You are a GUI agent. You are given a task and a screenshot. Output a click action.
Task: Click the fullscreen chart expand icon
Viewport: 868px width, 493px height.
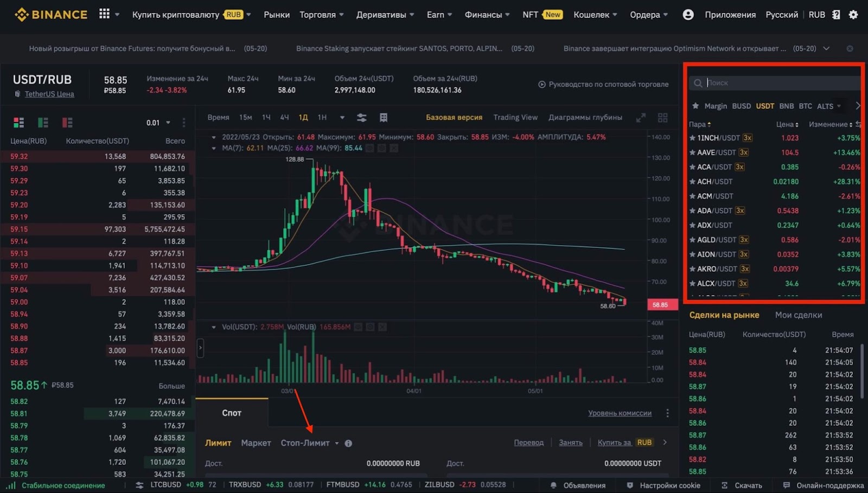pyautogui.click(x=641, y=117)
